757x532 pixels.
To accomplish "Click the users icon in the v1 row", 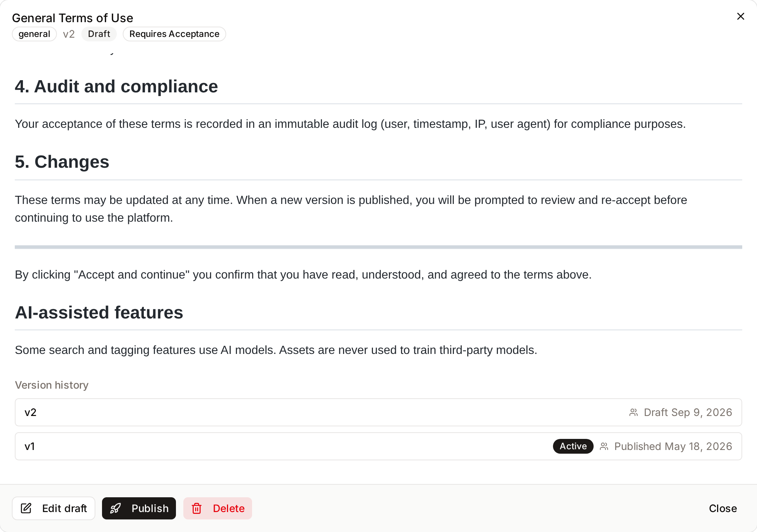I will click(604, 446).
